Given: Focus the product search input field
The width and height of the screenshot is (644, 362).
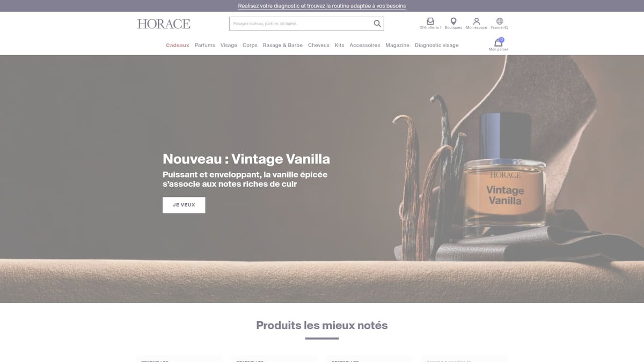Looking at the screenshot, I should pos(301,24).
